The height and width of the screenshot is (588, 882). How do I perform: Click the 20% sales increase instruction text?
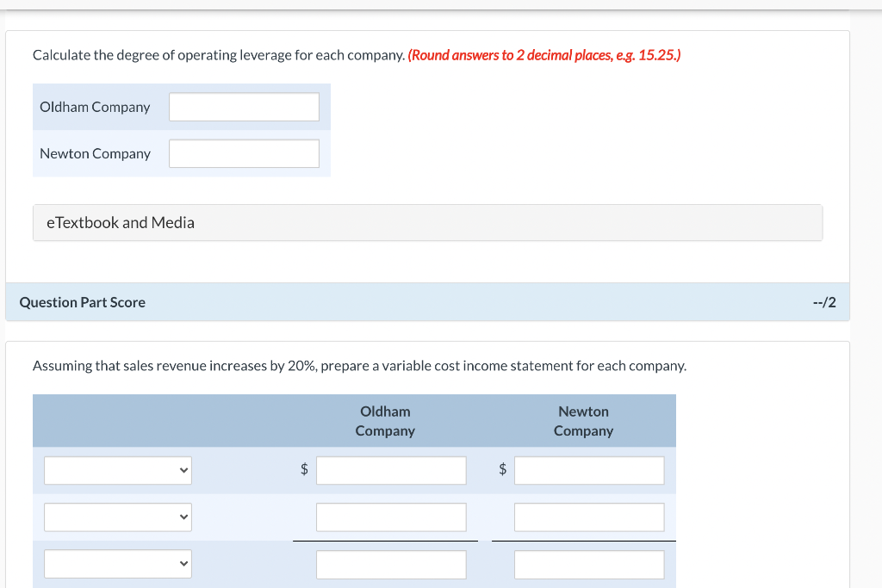click(359, 366)
